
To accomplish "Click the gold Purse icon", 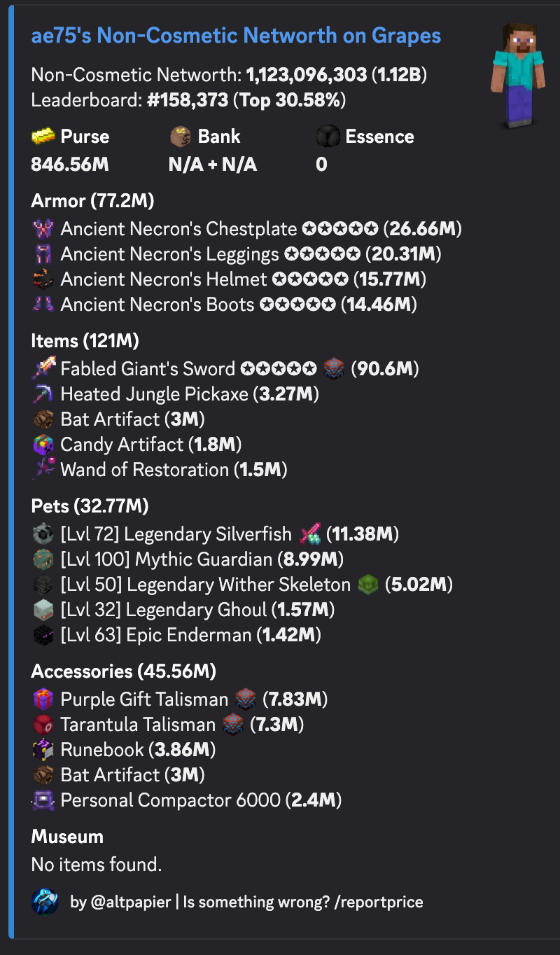I will tap(43, 137).
